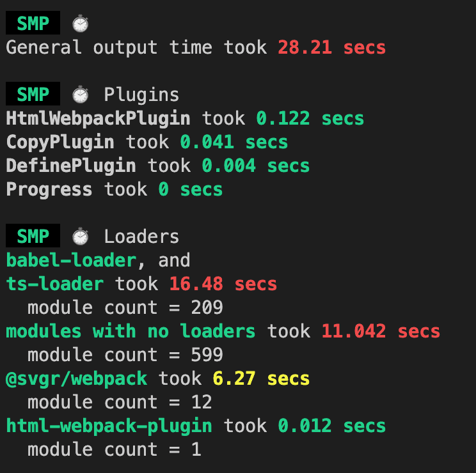This screenshot has width=476, height=473.
Task: Click the SMP badge on the Plugins line
Action: [33, 95]
